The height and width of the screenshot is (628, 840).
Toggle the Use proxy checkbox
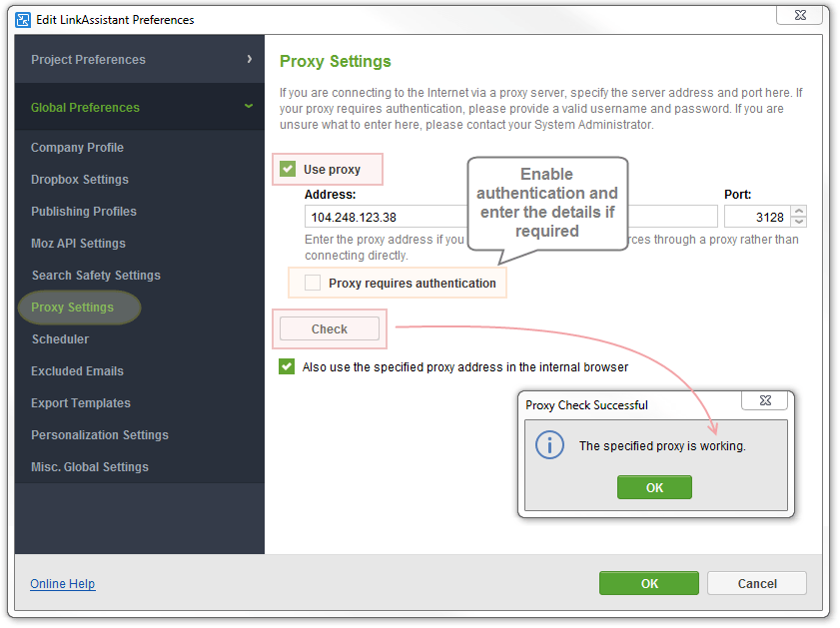click(x=288, y=169)
